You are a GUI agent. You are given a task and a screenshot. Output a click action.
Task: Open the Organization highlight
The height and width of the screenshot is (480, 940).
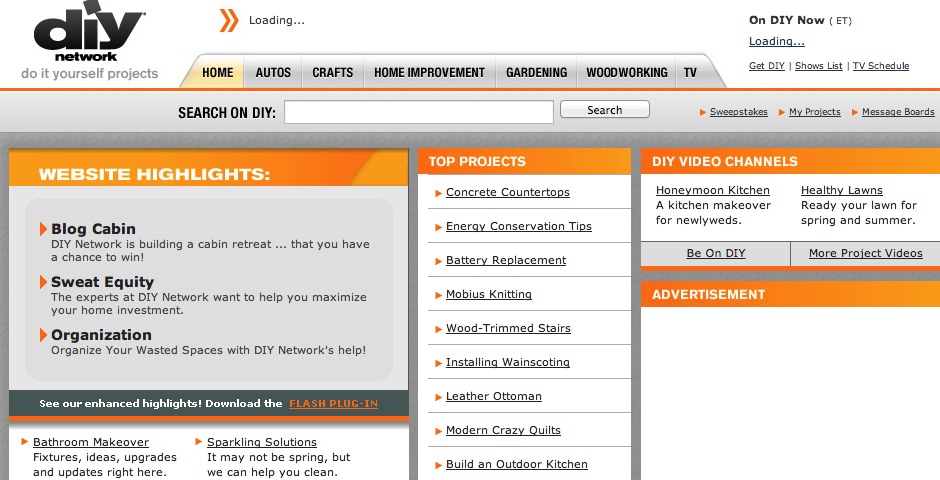[x=101, y=334]
